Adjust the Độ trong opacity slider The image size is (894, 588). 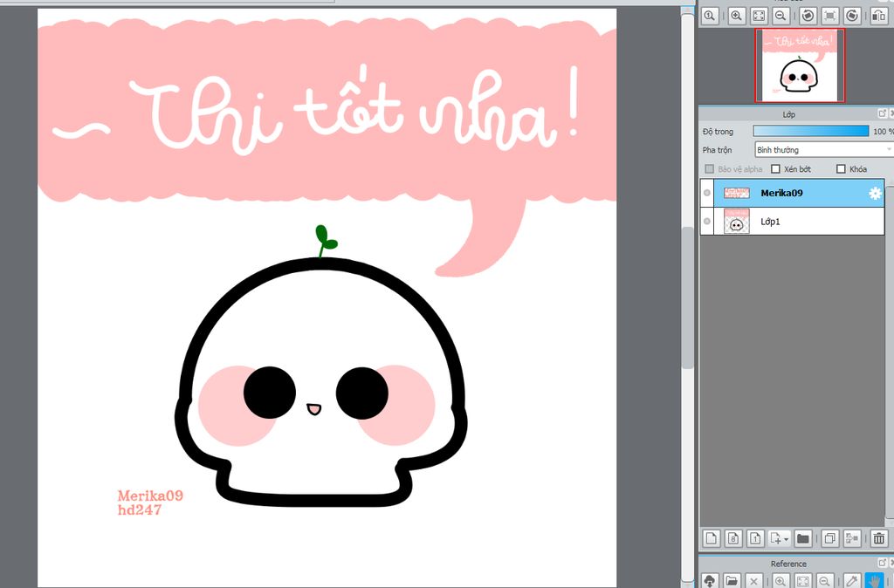pyautogui.click(x=811, y=131)
